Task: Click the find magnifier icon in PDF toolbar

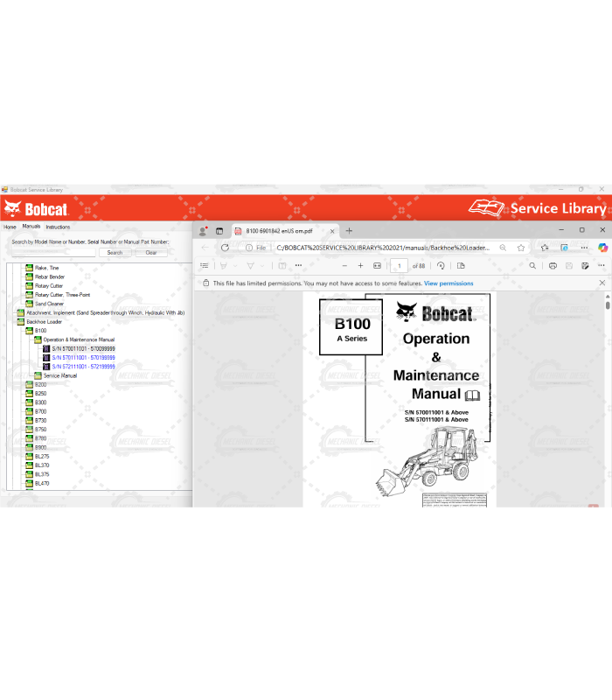Action: coord(532,265)
